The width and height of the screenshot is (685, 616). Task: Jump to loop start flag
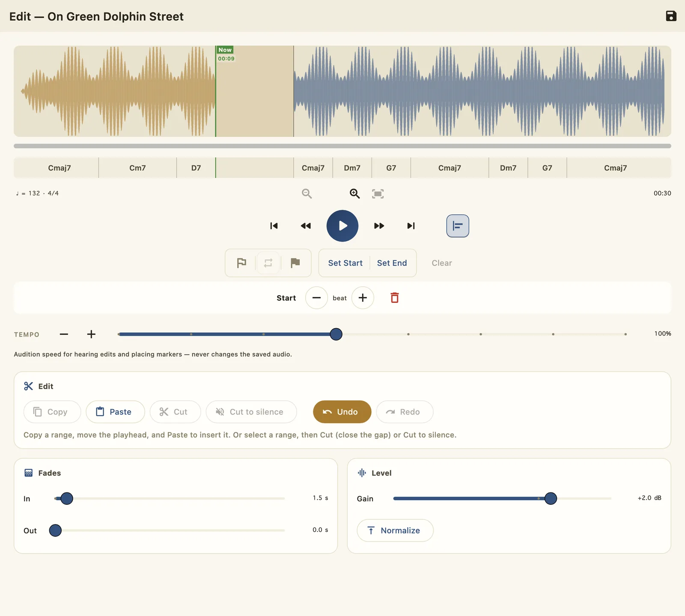241,263
